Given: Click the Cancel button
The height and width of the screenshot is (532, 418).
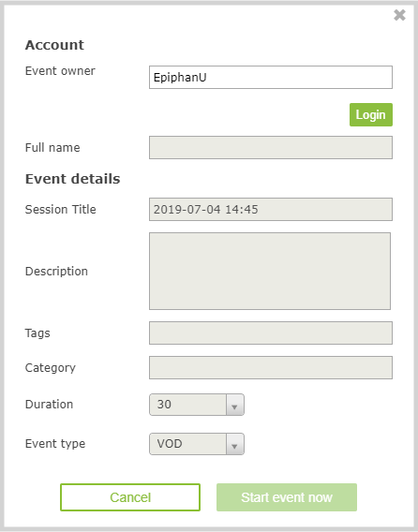Looking at the screenshot, I should (130, 497).
